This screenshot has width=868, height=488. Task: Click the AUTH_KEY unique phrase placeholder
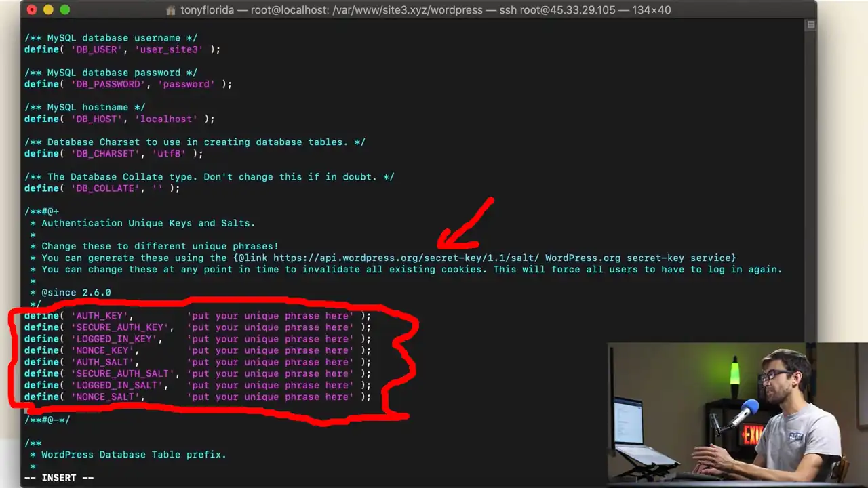[x=271, y=316]
